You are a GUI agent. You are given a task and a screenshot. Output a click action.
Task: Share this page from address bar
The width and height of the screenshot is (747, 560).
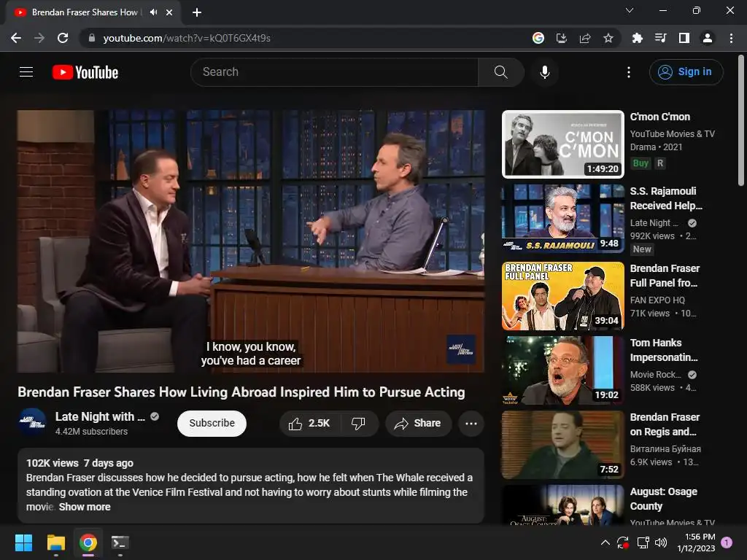[x=585, y=38]
